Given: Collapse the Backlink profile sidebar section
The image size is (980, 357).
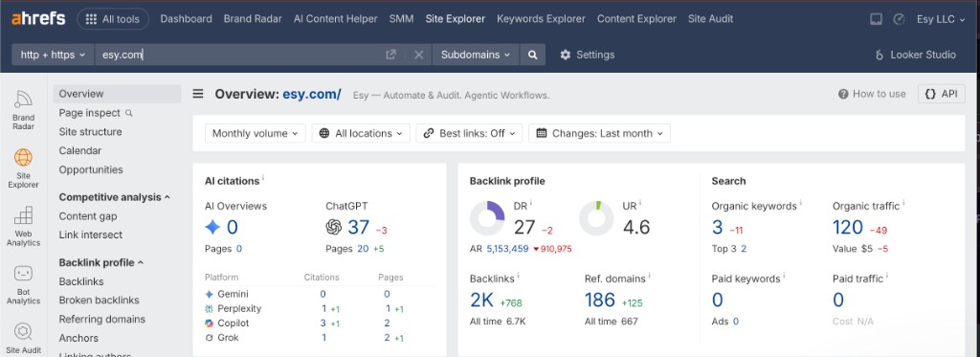Looking at the screenshot, I should tap(101, 262).
